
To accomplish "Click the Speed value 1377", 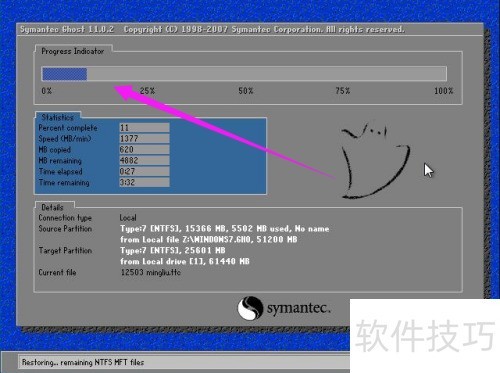I will (x=144, y=139).
